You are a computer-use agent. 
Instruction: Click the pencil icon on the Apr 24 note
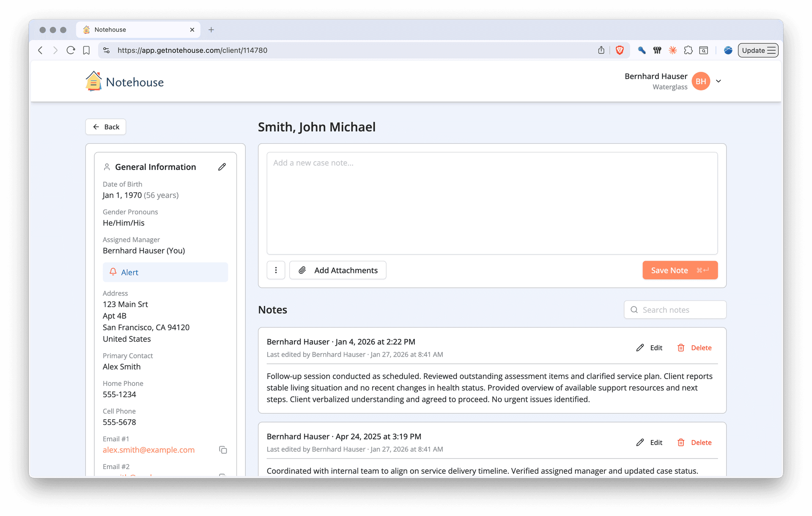pyautogui.click(x=640, y=442)
